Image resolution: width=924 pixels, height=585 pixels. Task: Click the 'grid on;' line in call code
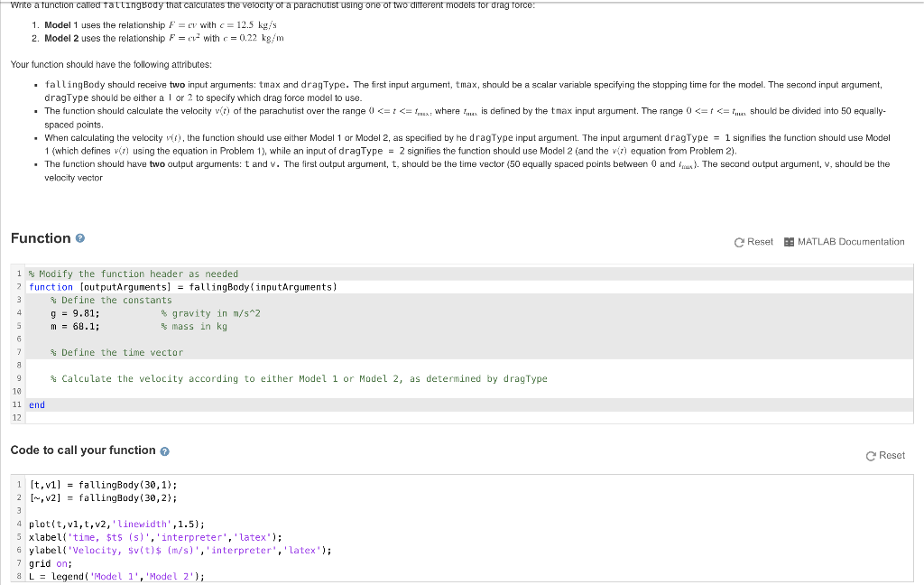[51, 563]
